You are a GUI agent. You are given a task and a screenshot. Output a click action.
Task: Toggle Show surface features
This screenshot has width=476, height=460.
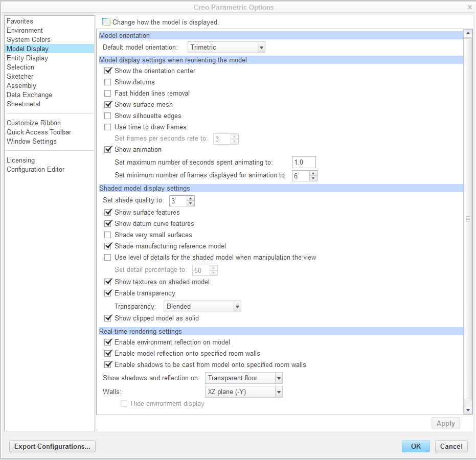coord(108,212)
